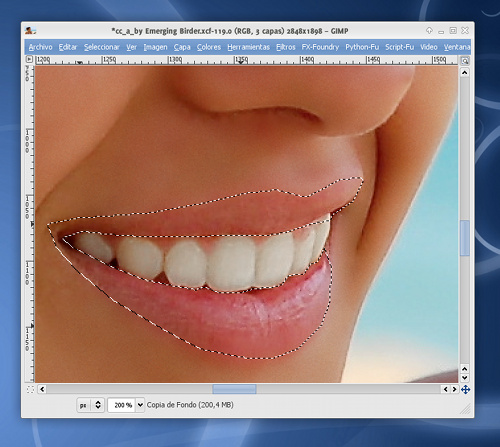The height and width of the screenshot is (447, 500).
Task: Open the Ventana menu
Action: click(x=457, y=47)
